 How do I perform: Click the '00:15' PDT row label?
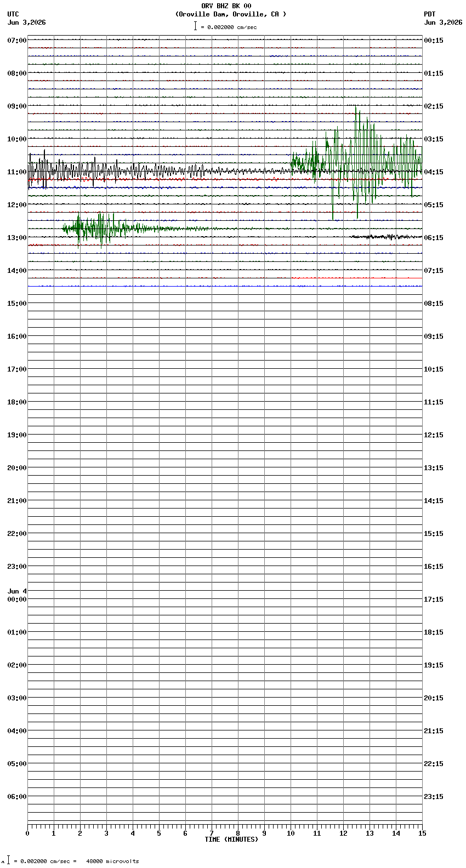pyautogui.click(x=434, y=41)
